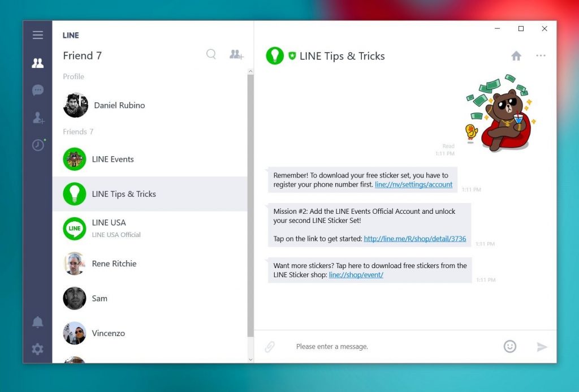Open chat with Vincenzo
Image resolution: width=579 pixels, height=392 pixels.
150,333
